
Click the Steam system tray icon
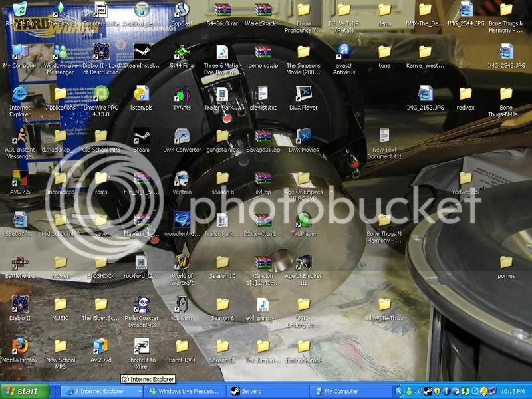tap(428, 392)
